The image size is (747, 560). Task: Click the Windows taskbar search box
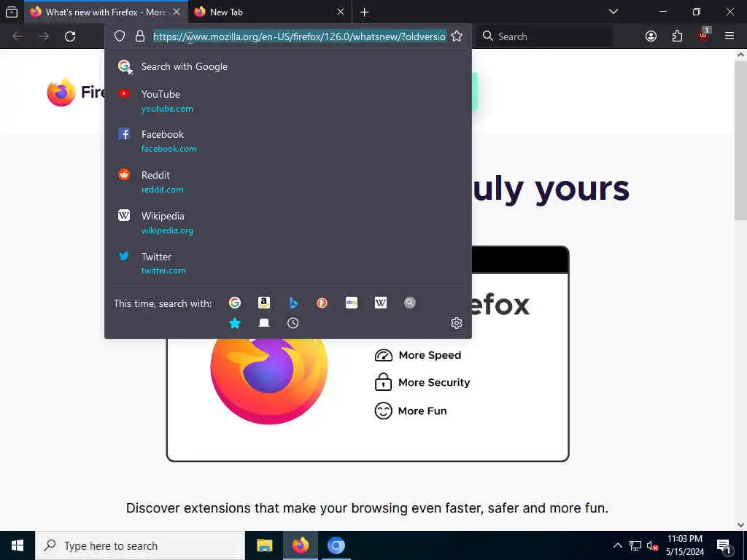(x=140, y=545)
